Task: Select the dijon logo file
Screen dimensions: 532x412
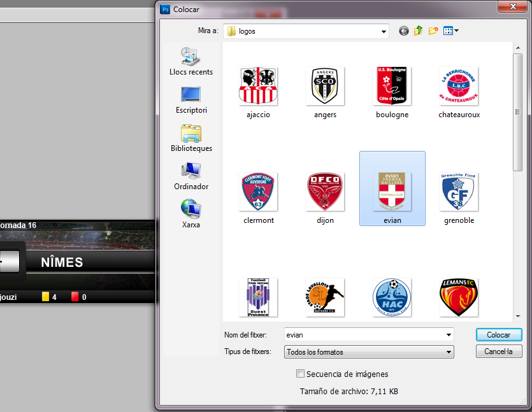Action: (x=325, y=199)
